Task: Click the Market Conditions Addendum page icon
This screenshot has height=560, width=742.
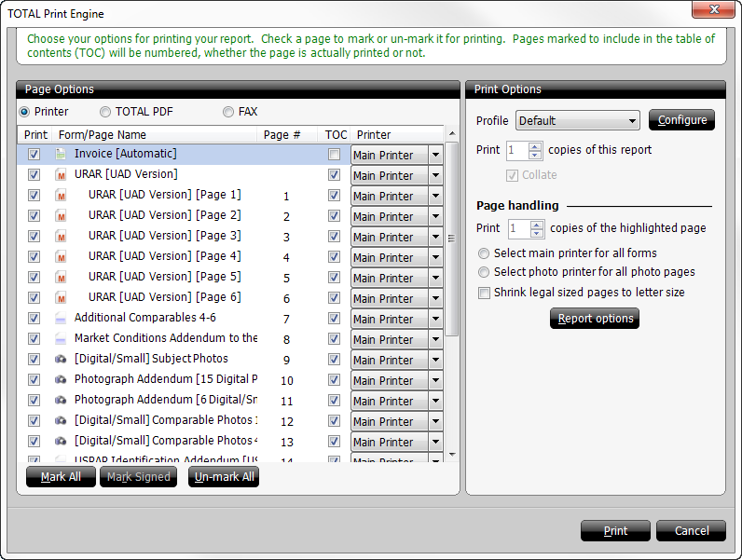Action: pos(61,338)
